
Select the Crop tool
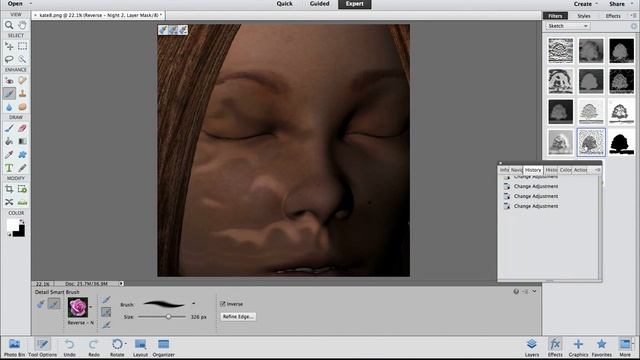[9, 189]
